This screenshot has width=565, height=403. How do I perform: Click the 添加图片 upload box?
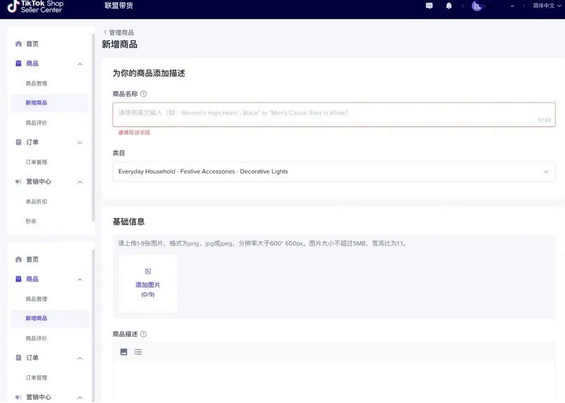[148, 284]
